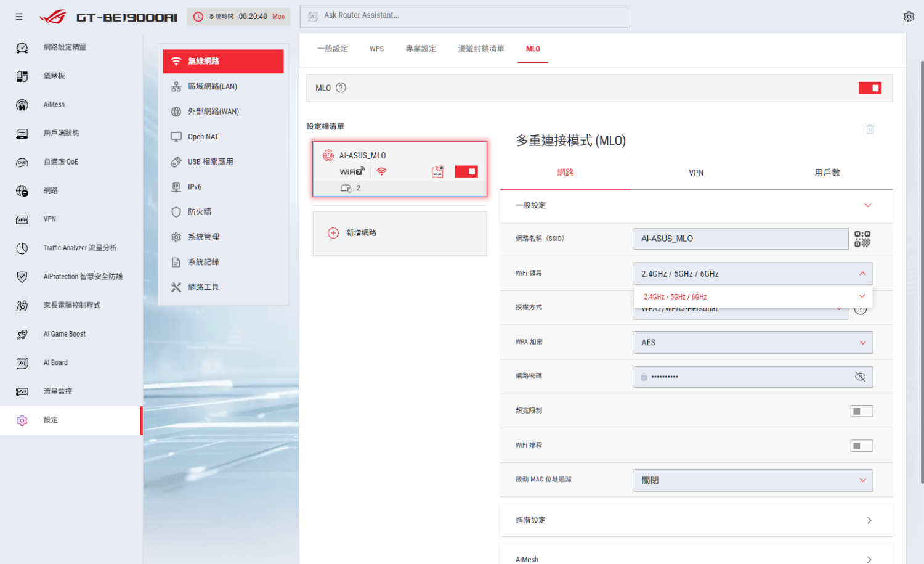Open the WiFi band dropdown
Screen dimensions: 924x564
coord(753,274)
